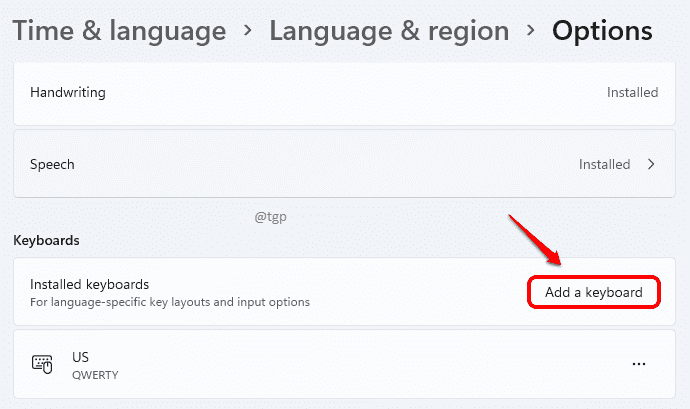
Task: Open the three-dot menu for US keyboard
Action: click(639, 365)
